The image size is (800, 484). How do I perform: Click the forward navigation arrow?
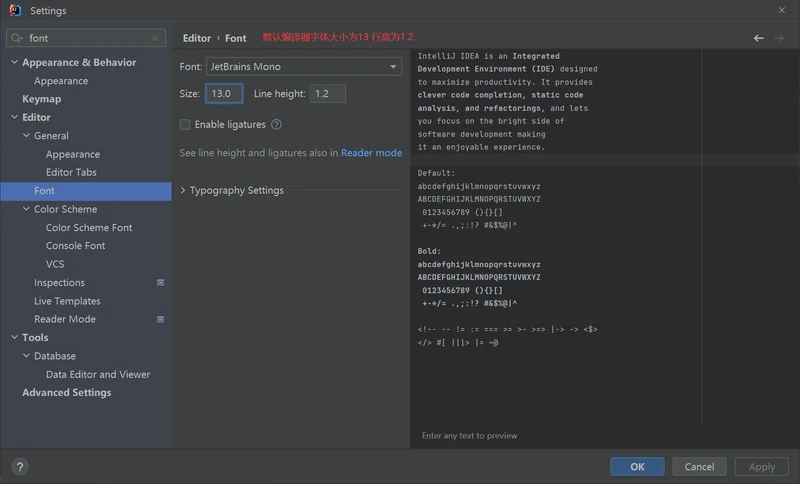coord(779,38)
